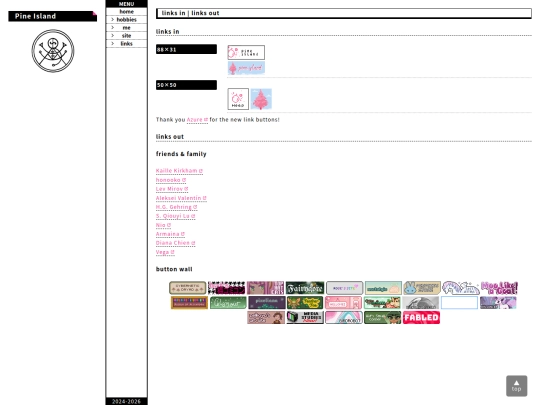Open the brown bookshelf-style button
Viewport: 540px width, 405px height.
[x=189, y=303]
